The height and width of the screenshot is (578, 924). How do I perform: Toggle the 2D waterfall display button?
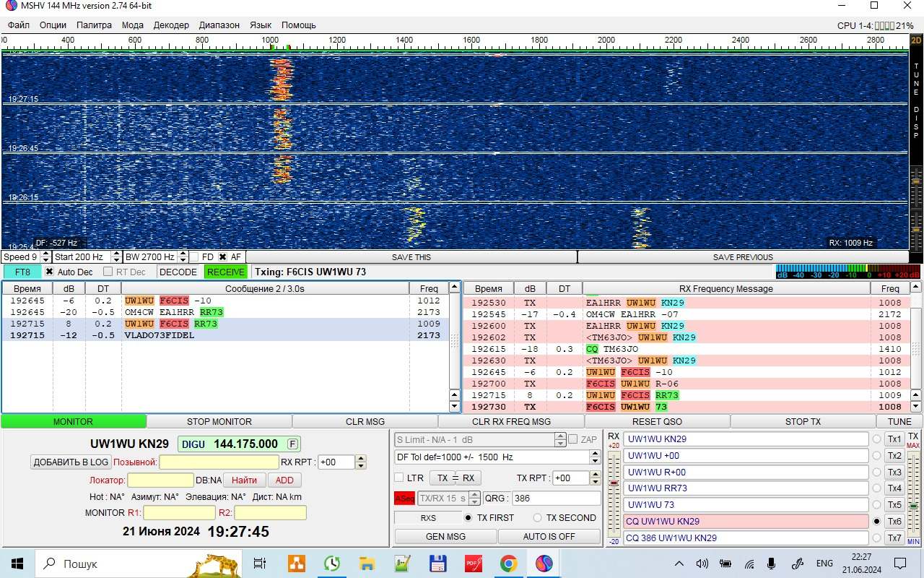click(916, 40)
